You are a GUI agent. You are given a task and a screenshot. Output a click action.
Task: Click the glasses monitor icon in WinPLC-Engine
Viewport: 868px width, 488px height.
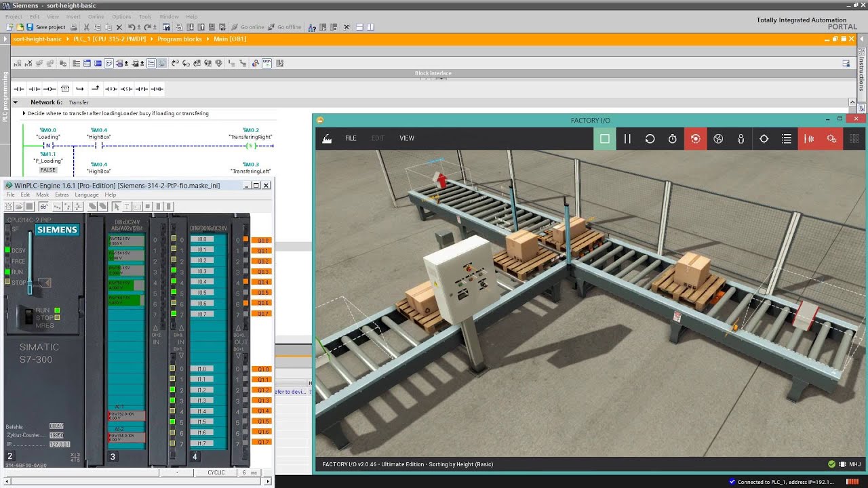43,206
